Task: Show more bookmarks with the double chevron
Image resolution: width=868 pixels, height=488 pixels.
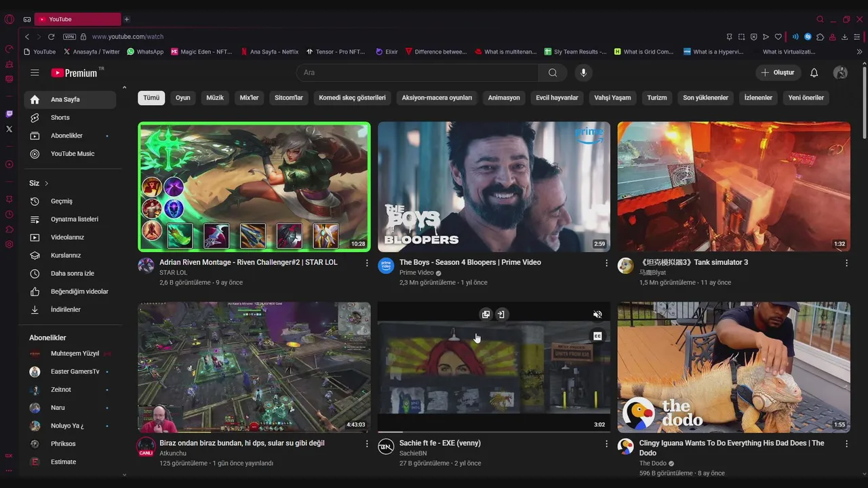Action: coord(860,52)
